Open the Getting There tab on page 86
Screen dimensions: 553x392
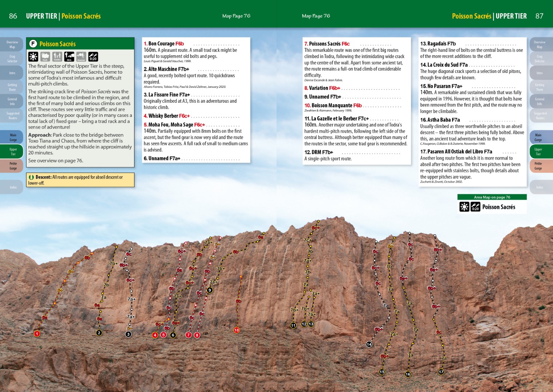click(x=12, y=87)
